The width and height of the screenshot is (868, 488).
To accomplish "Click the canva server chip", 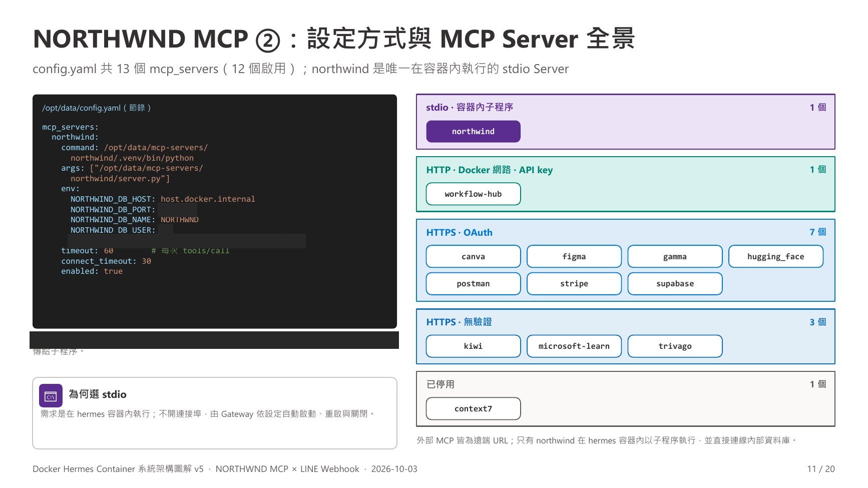I will 473,257.
